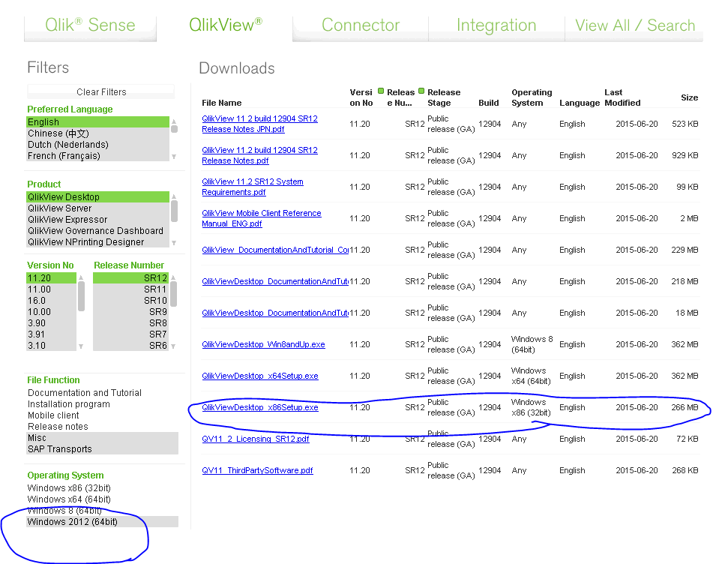Pick QlikView Governance Dashboard product

tap(98, 231)
